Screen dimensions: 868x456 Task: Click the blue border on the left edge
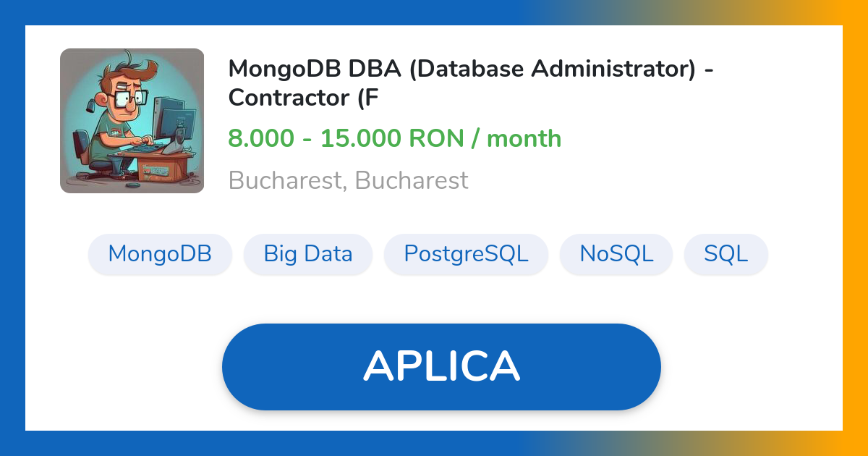click(x=12, y=228)
